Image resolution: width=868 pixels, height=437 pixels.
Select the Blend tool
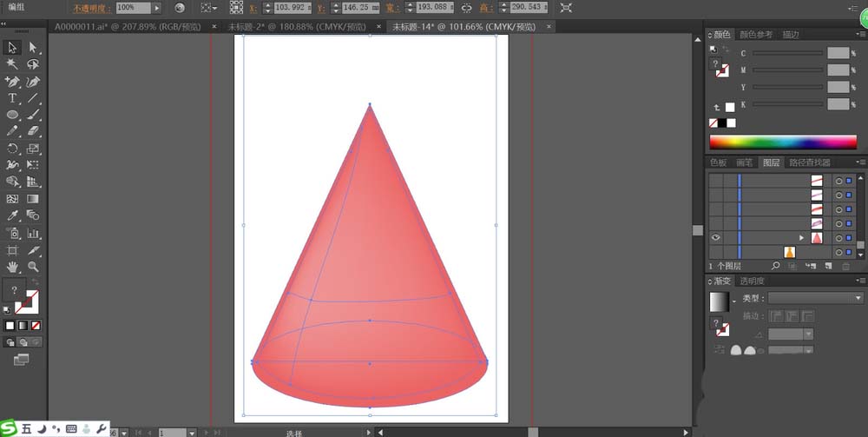33,215
